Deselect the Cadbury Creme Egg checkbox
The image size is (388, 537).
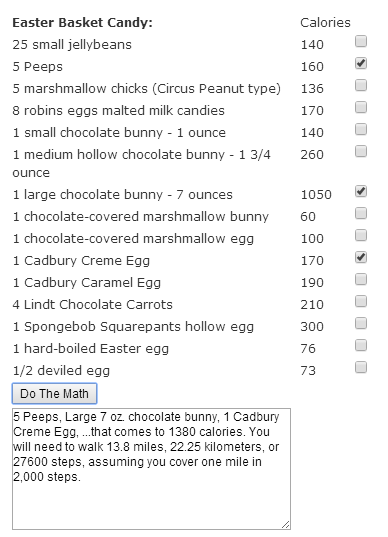coord(361,257)
